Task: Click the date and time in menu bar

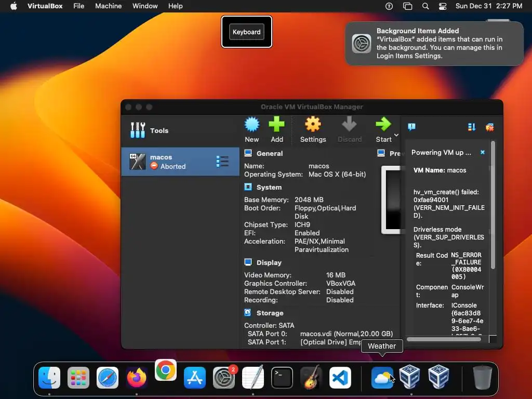Action: 488,6
